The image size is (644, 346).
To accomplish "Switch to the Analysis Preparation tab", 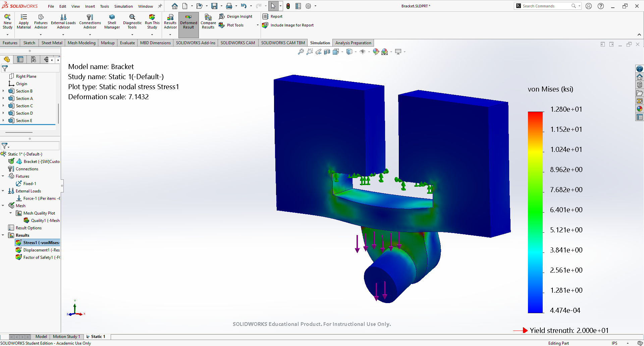I will [x=353, y=43].
